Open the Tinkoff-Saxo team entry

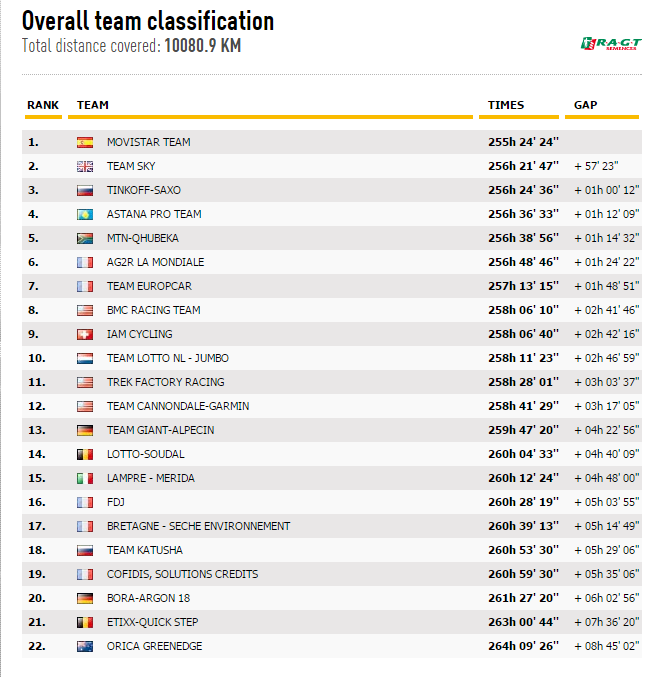coord(143,190)
